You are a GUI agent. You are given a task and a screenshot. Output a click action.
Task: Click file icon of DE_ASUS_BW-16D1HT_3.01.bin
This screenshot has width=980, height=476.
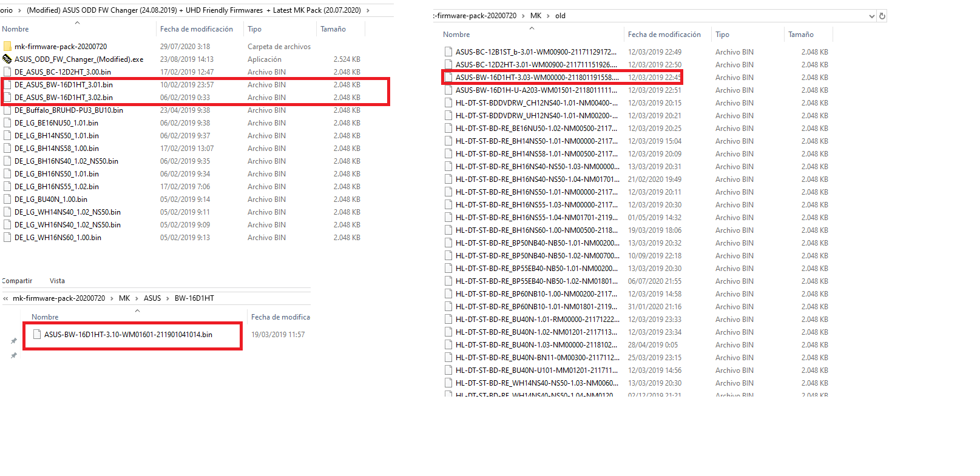point(7,84)
